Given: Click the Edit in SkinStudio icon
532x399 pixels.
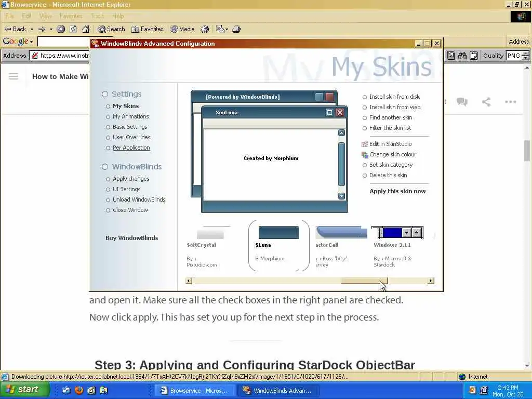Looking at the screenshot, I should (365, 144).
